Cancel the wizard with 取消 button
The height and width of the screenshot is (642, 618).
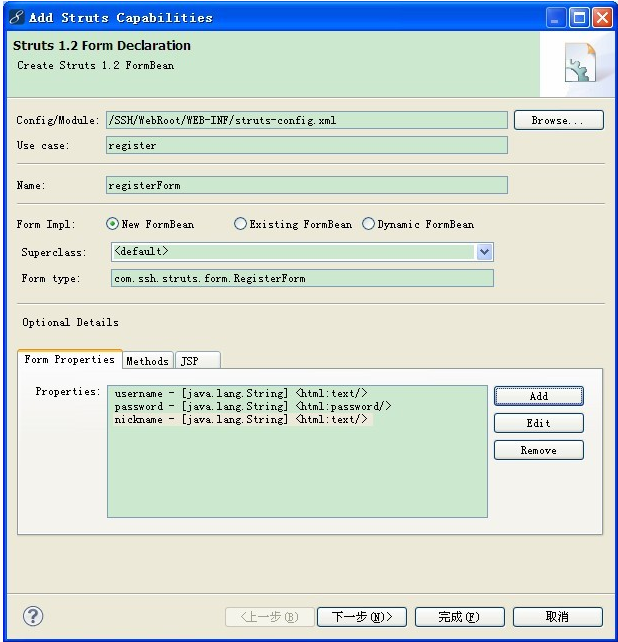click(x=558, y=617)
